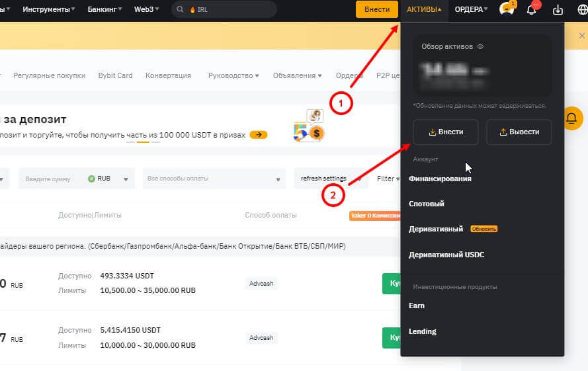Select Финансирования account in the menu
588x371 pixels.
pos(440,179)
